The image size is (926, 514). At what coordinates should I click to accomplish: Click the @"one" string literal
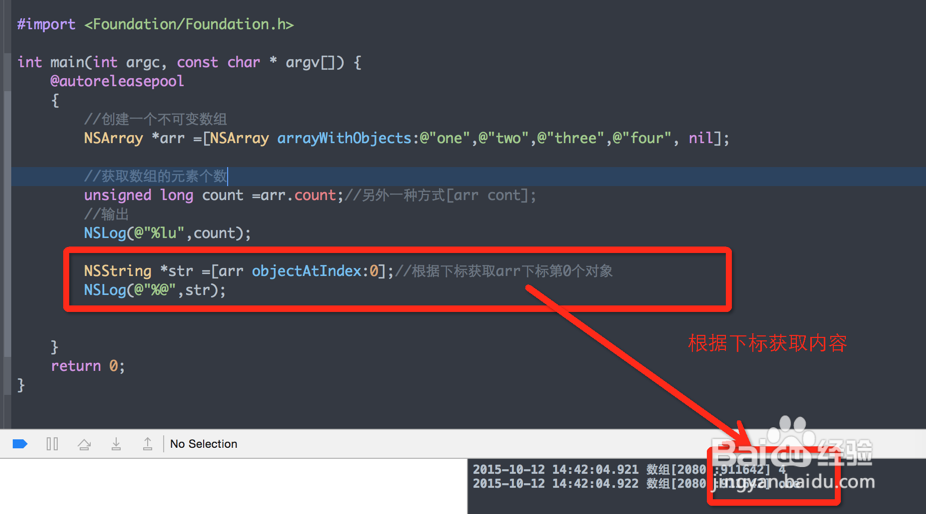pos(445,138)
